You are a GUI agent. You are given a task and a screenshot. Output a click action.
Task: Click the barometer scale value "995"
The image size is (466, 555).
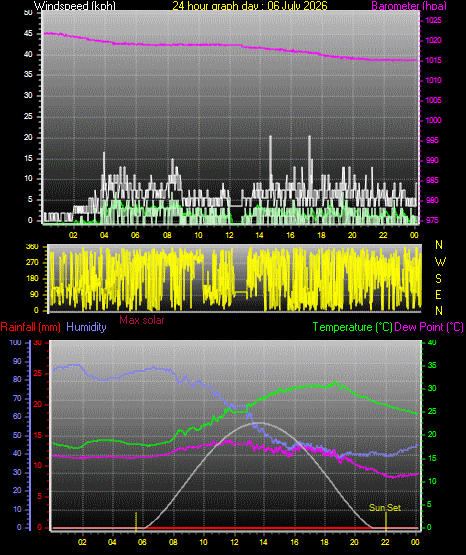click(432, 141)
